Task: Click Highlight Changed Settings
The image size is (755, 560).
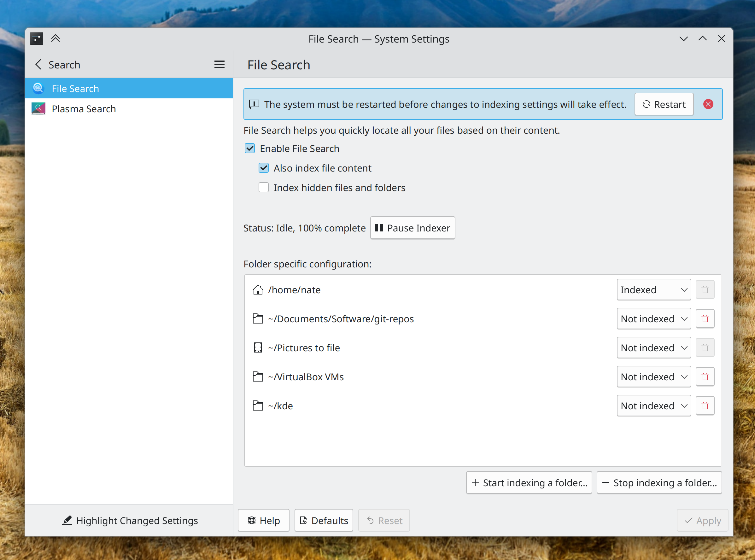Action: click(130, 520)
